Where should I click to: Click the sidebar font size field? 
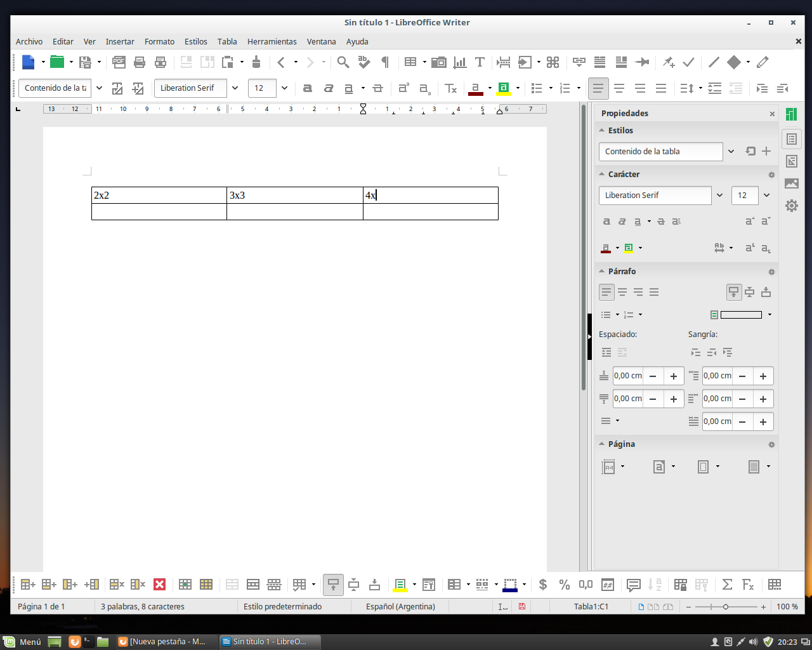745,196
